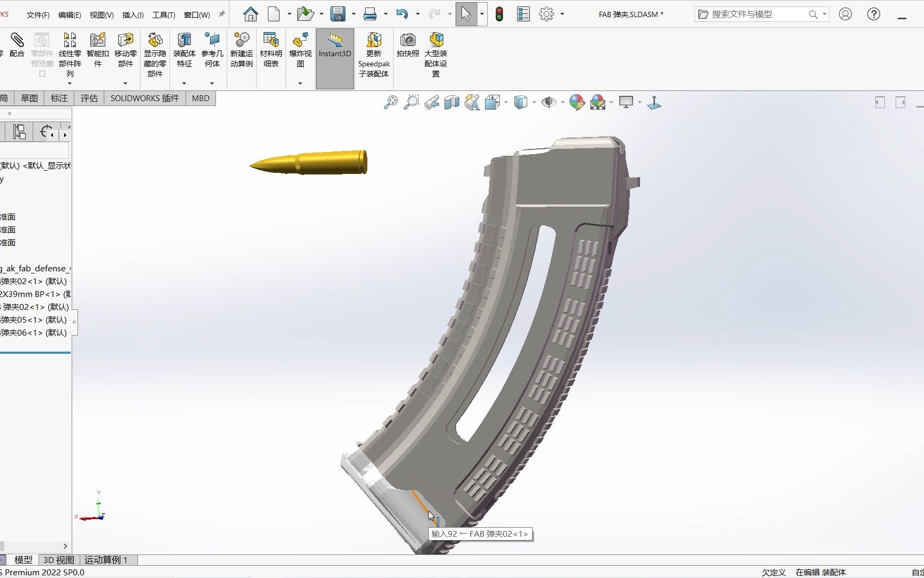Expand Move Component dropdown arrow
This screenshot has height=578, width=924.
(126, 83)
